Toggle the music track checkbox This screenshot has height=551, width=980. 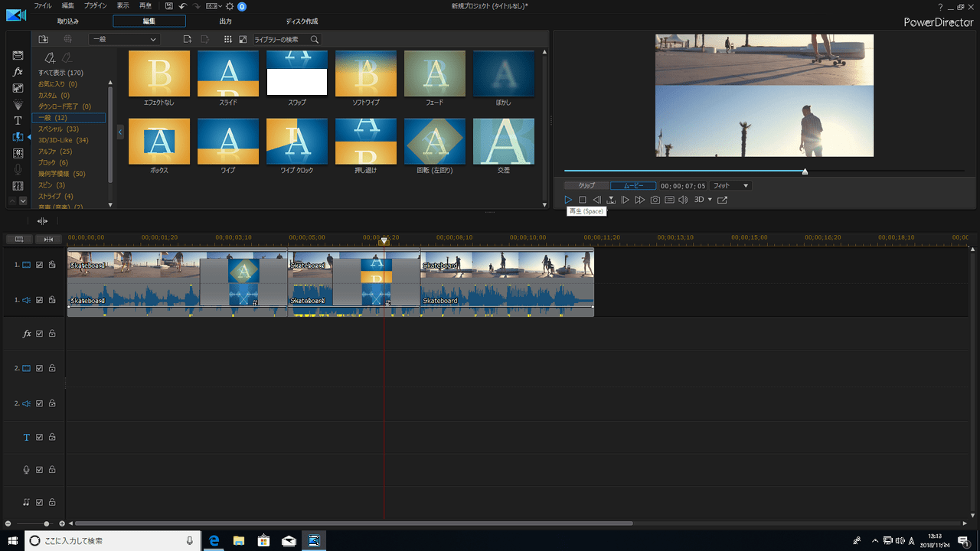point(40,502)
